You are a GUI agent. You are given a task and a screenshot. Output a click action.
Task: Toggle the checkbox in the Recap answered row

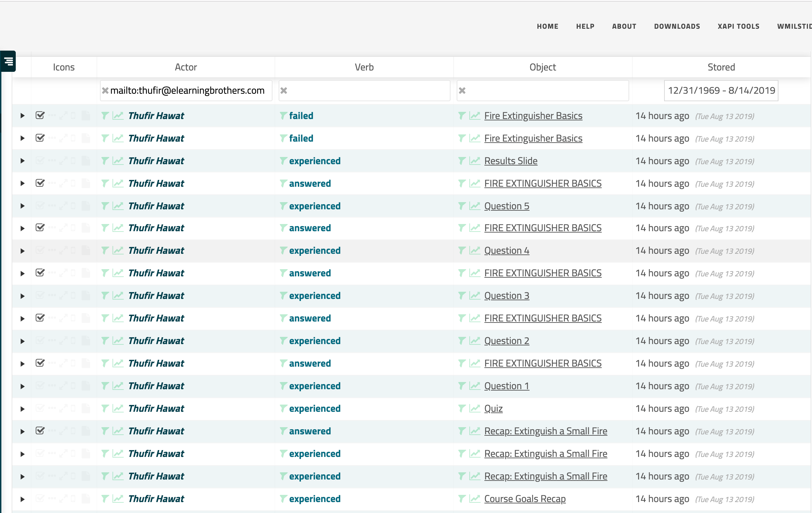click(x=40, y=431)
